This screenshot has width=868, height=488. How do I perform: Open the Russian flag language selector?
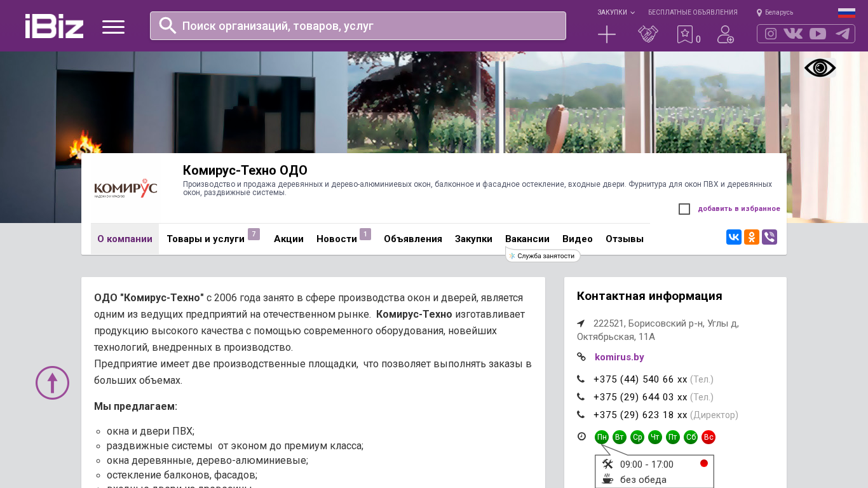point(846,12)
